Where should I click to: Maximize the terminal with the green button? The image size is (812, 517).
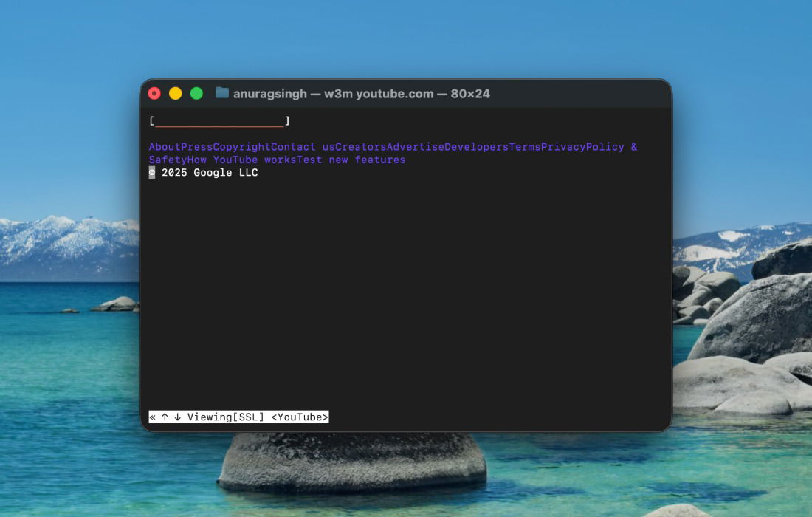197,93
